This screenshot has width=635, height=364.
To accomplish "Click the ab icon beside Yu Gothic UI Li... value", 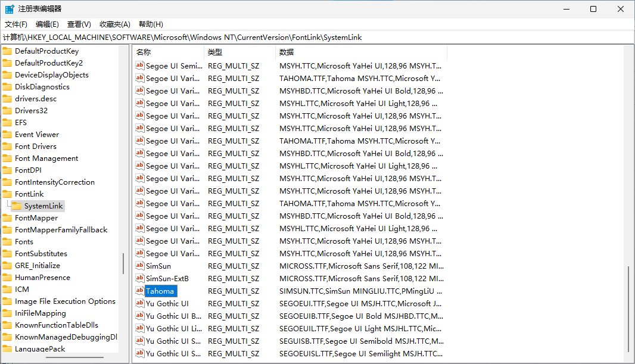I will 140,328.
